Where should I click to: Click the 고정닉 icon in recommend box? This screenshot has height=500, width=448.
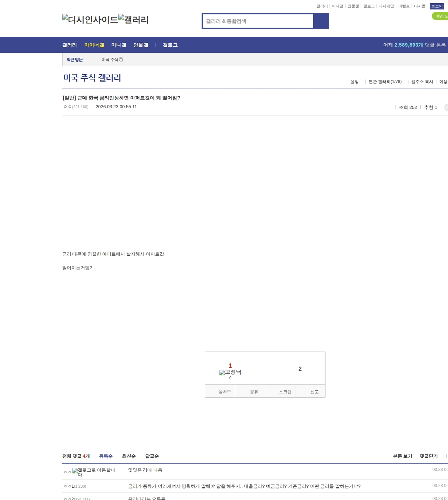point(230,372)
